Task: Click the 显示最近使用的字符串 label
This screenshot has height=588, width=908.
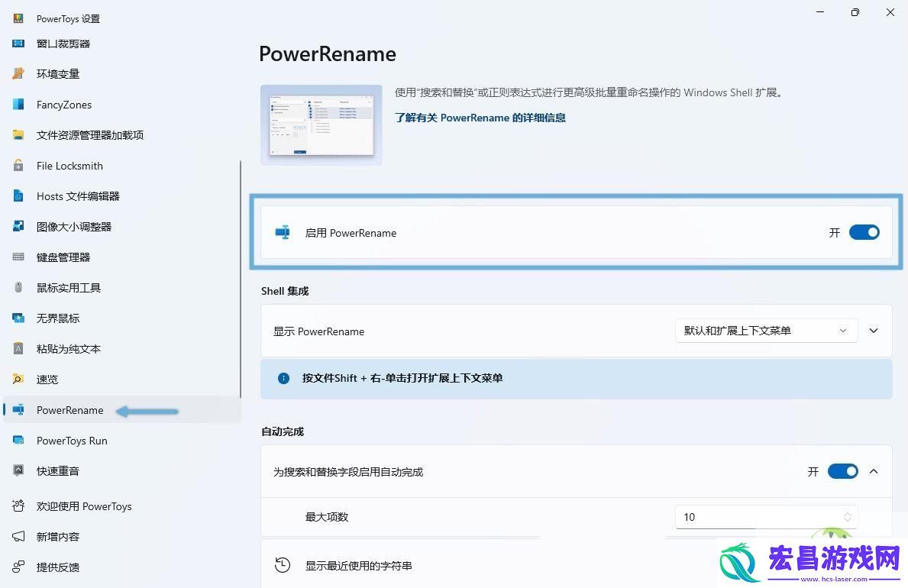Action: coord(359,565)
